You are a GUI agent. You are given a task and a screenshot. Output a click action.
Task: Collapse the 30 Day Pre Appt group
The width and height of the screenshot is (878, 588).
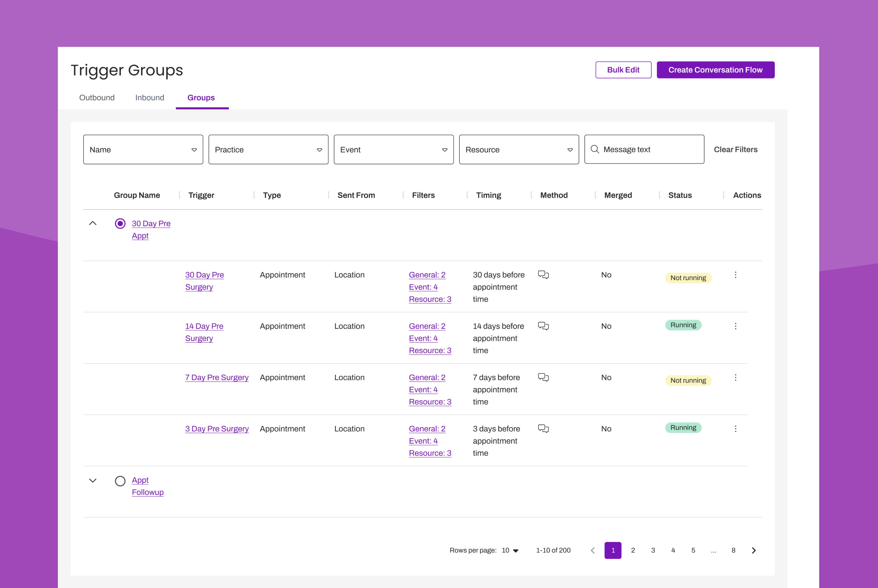pos(92,223)
